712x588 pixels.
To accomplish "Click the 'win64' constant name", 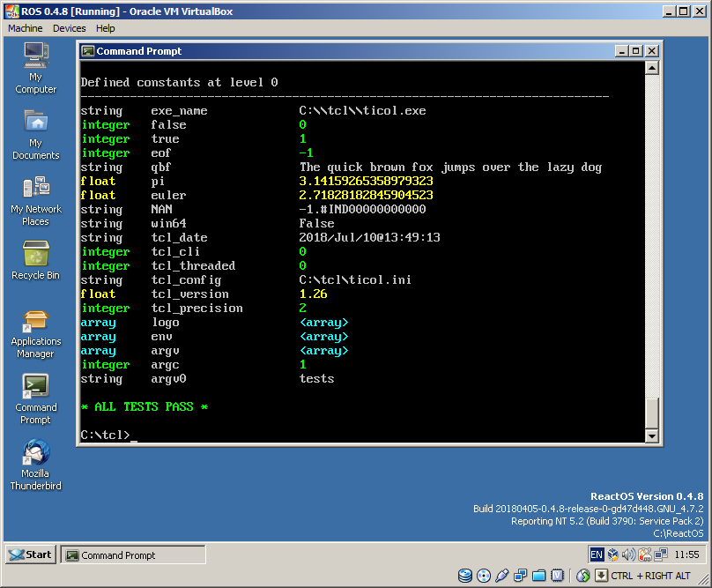I will [169, 223].
